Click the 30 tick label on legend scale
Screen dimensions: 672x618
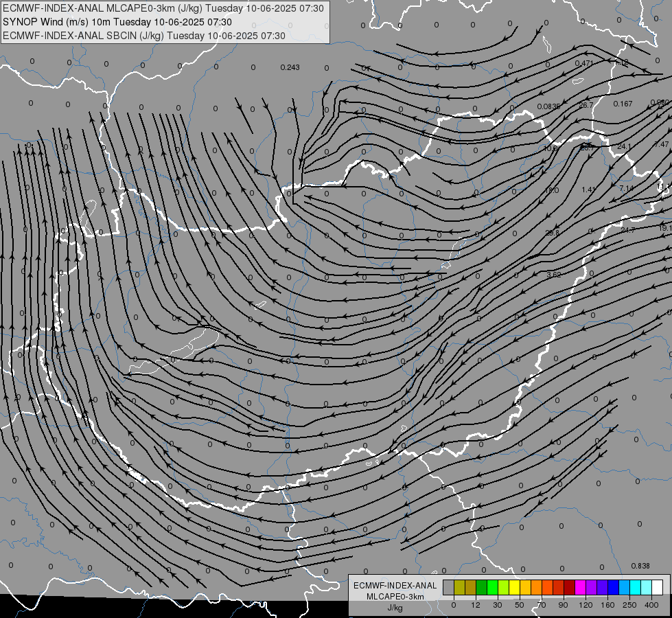point(498,605)
